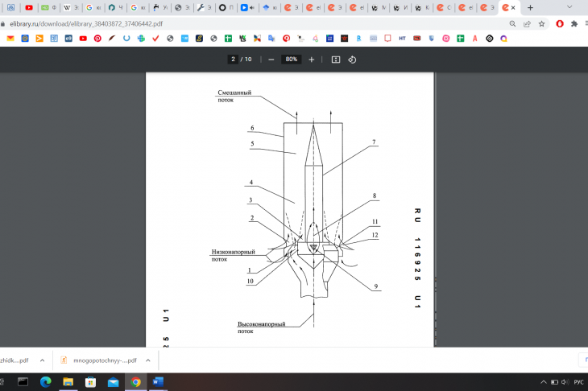Open downloaded mnogopotochnyy pdf file
The height and width of the screenshot is (391, 588).
tap(100, 360)
